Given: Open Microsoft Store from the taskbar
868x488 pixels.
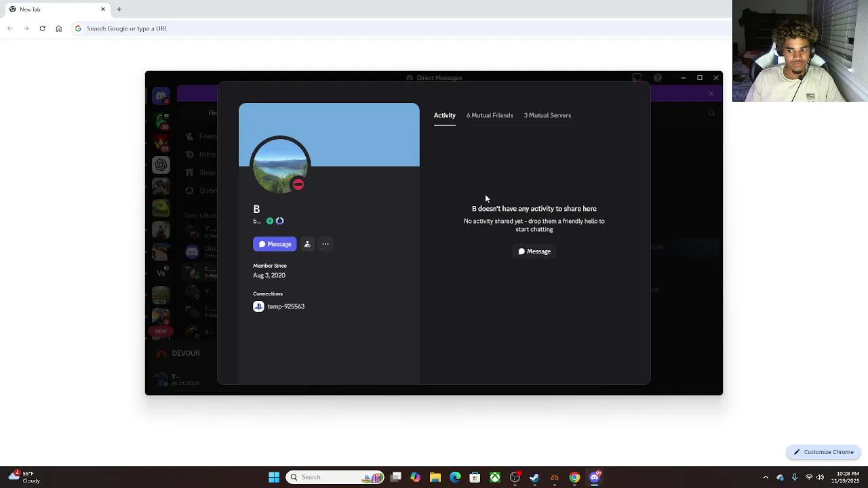Looking at the screenshot, I should point(475,477).
